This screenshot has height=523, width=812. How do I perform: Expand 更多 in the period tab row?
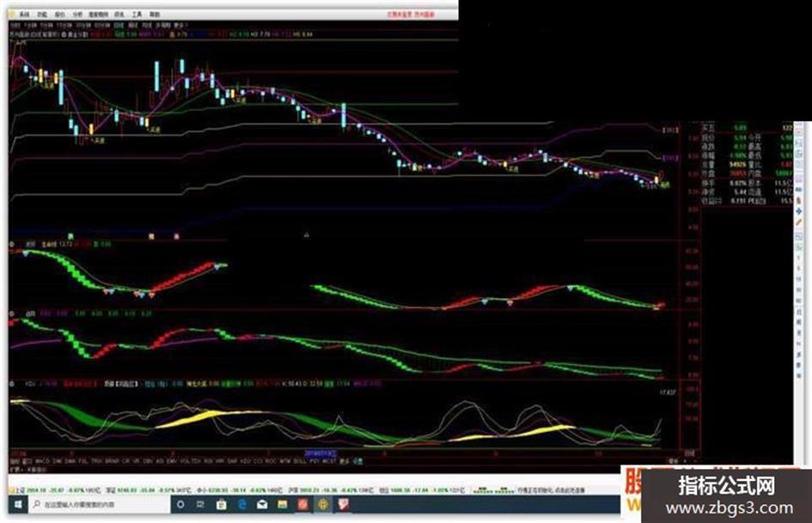180,25
